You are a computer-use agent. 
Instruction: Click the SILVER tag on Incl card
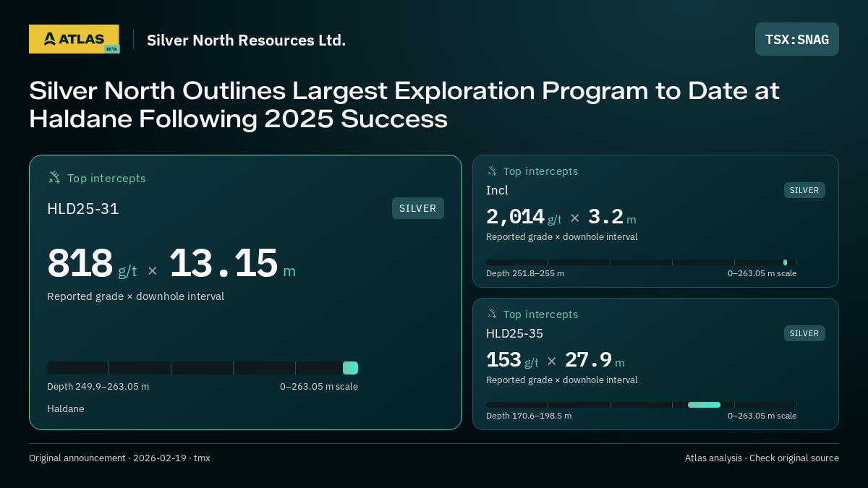[804, 190]
